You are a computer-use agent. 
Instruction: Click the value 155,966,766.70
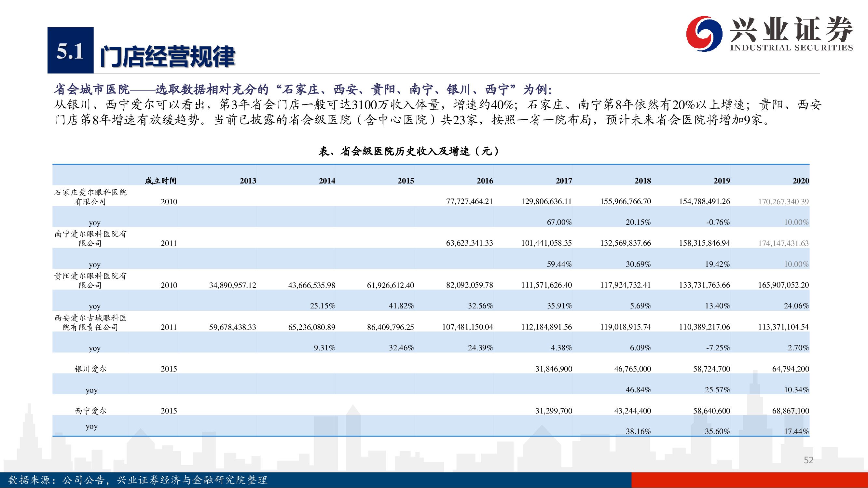point(626,201)
